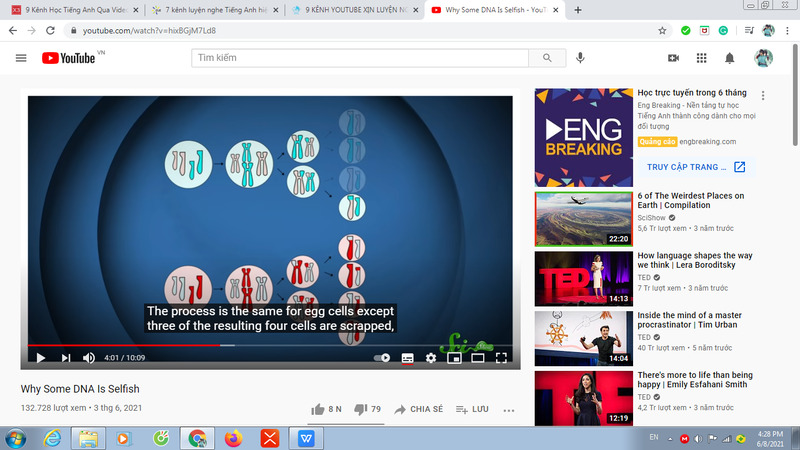This screenshot has width=800, height=450.
Task: Open Firefox from taskbar
Action: tap(234, 438)
